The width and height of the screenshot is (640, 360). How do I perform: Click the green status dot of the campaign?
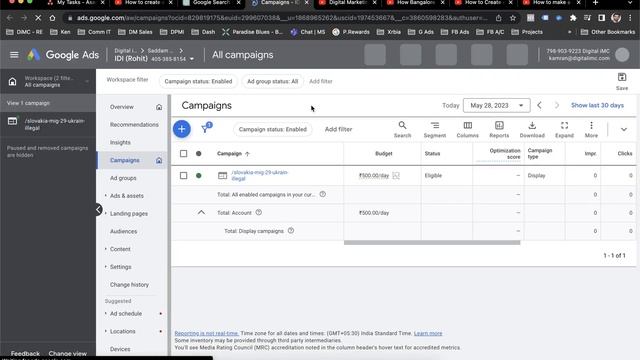(x=199, y=176)
